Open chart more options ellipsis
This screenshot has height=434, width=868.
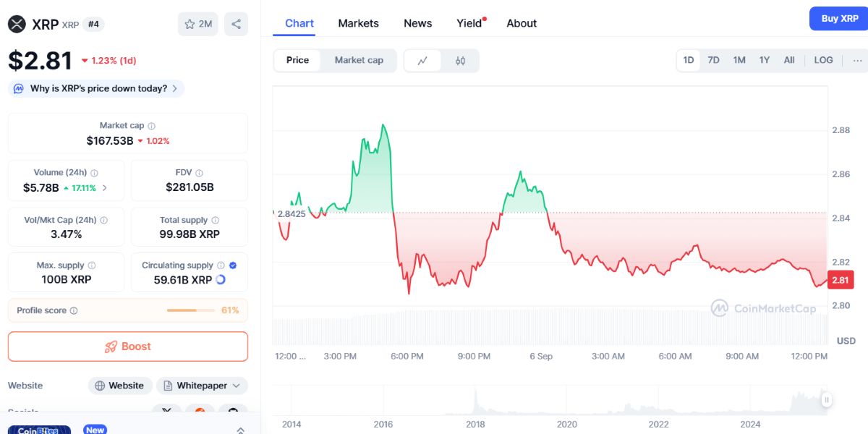(x=857, y=61)
